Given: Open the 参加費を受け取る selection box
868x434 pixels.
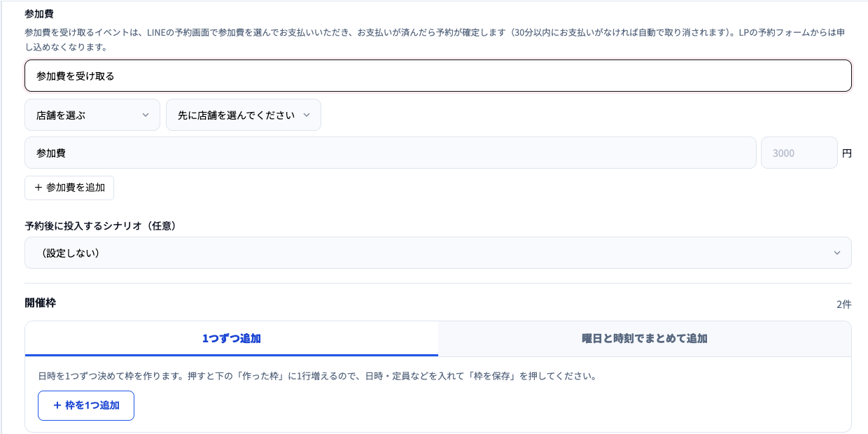Looking at the screenshot, I should click(x=438, y=76).
